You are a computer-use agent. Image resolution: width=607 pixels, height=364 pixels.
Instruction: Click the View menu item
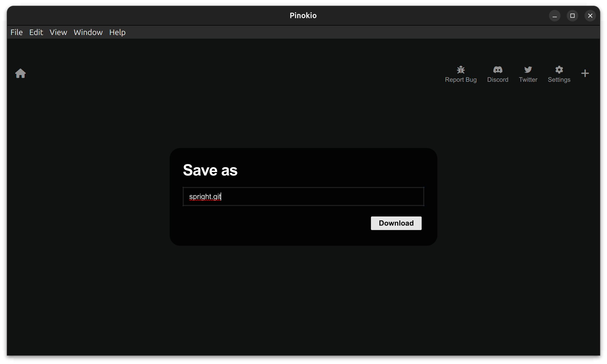(x=58, y=32)
